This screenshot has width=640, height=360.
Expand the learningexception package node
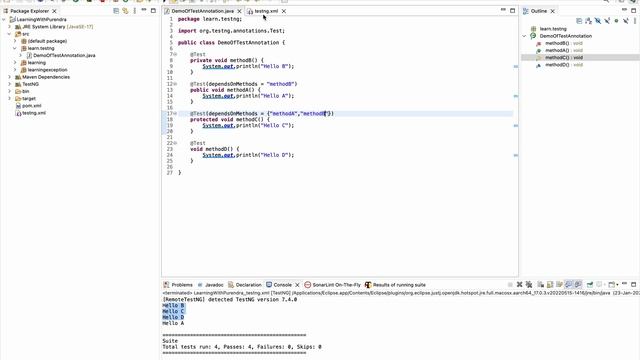click(x=15, y=70)
